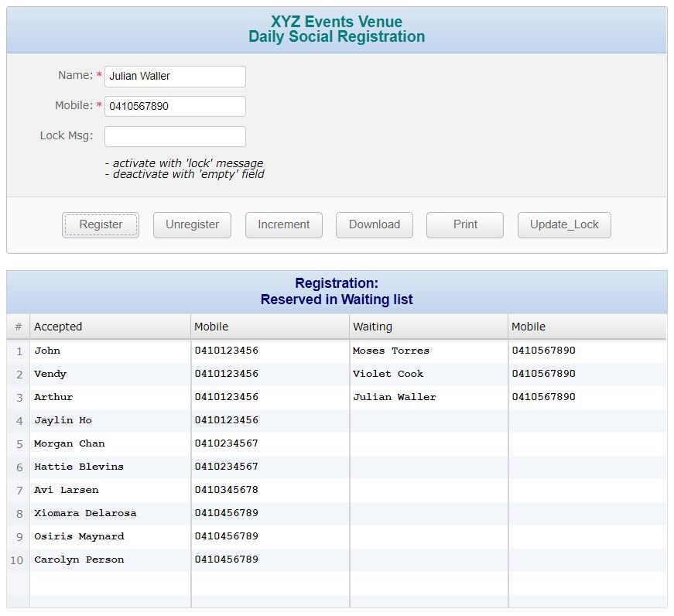Click Moses Torres in the Waiting list
The height and width of the screenshot is (616, 674).
[x=391, y=351]
